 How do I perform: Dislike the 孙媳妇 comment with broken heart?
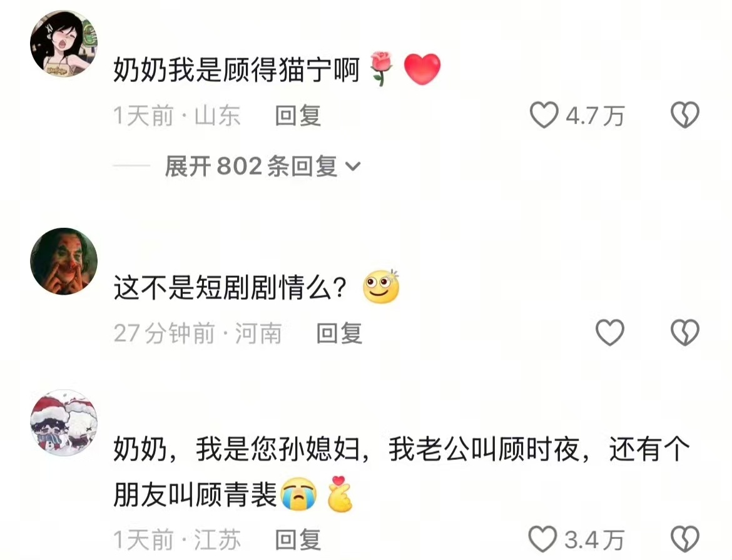tap(685, 539)
